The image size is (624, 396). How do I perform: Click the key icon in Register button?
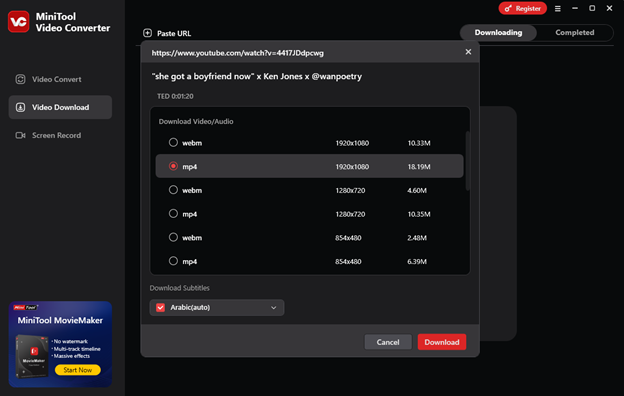[x=508, y=8]
